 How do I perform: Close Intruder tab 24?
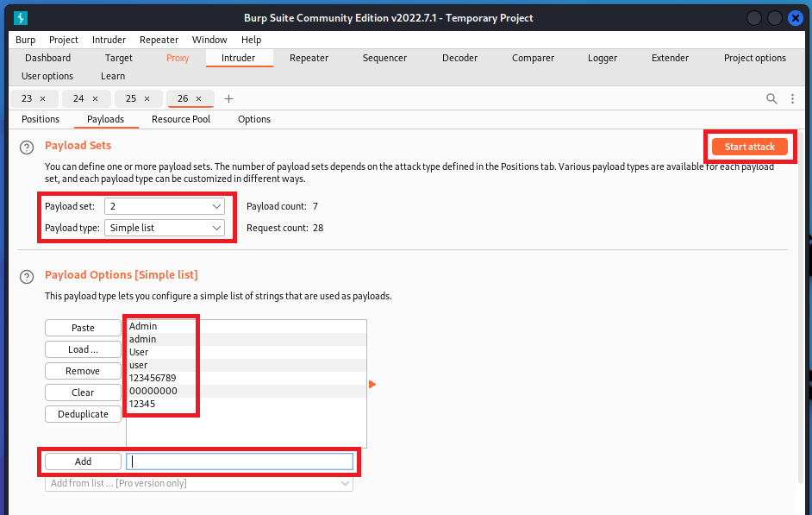point(95,98)
